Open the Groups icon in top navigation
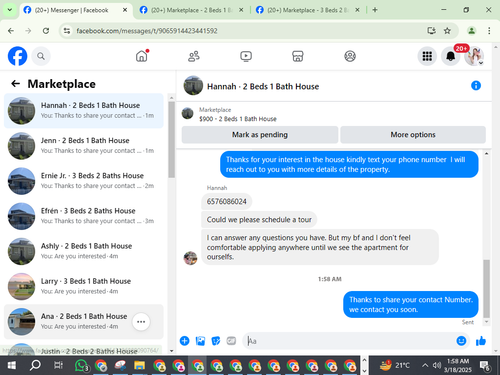 tap(350, 56)
